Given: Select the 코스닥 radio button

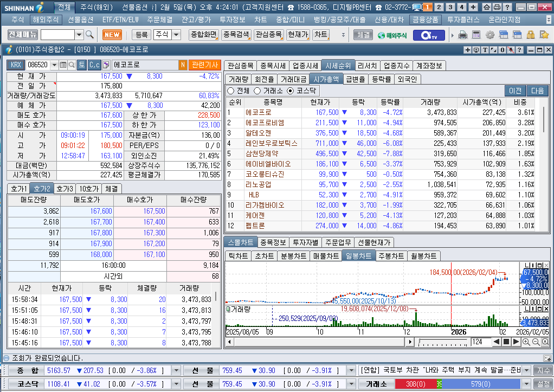Looking at the screenshot, I should pyautogui.click(x=290, y=91).
